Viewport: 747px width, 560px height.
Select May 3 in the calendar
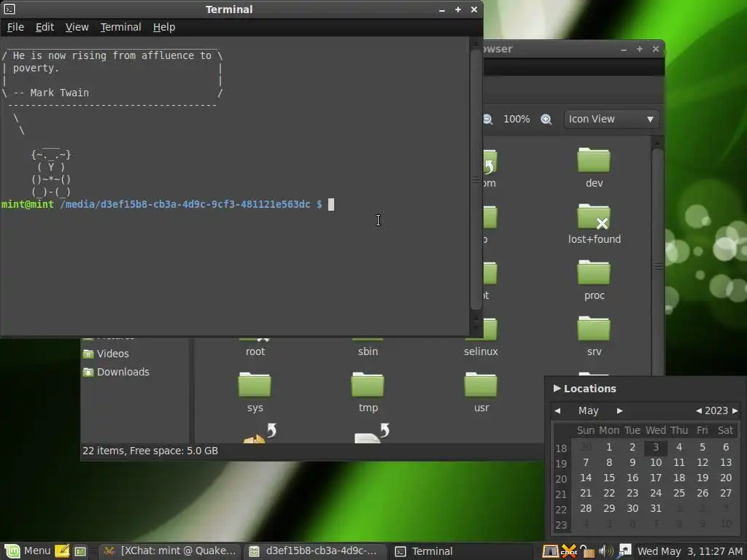(x=656, y=447)
